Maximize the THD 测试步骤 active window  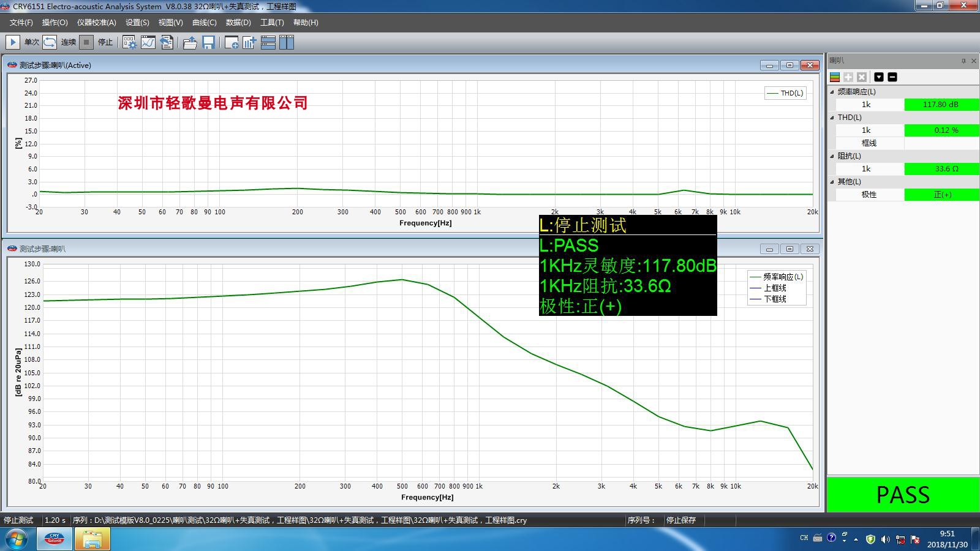pos(790,66)
